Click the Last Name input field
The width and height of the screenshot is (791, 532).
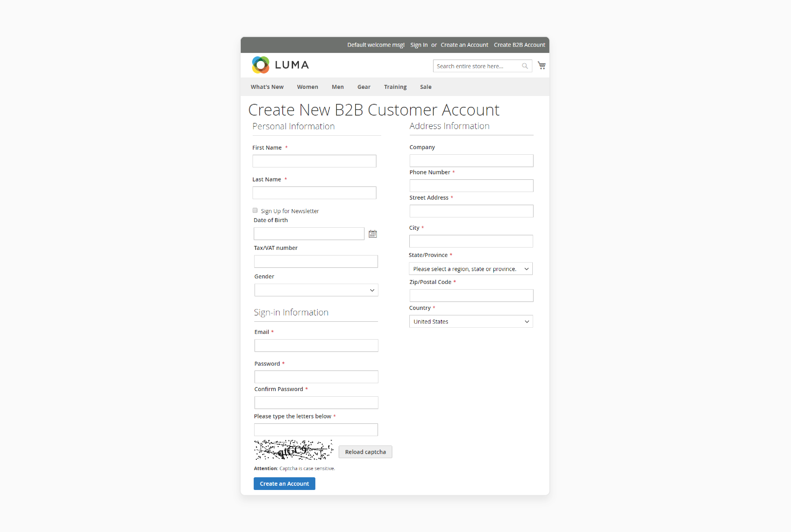pyautogui.click(x=314, y=193)
